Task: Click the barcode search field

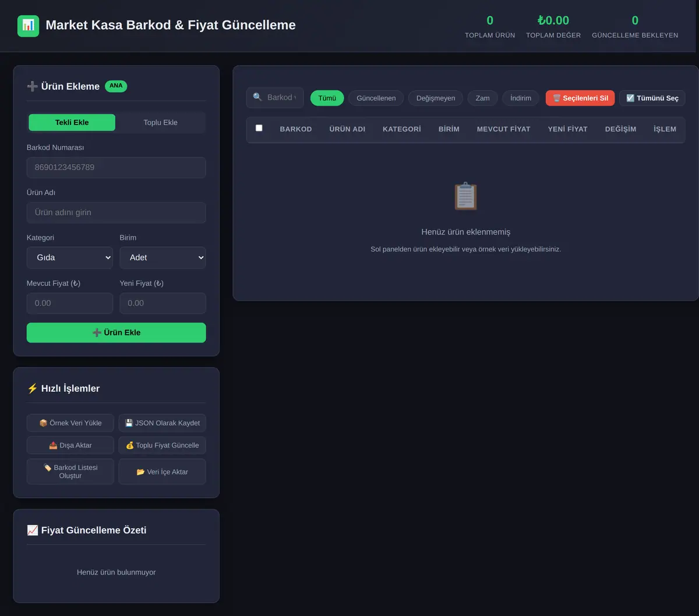Action: [x=275, y=98]
